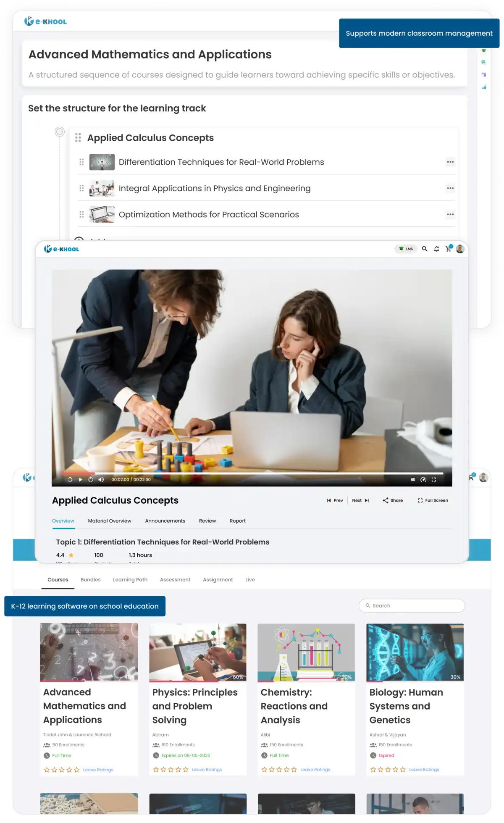
Task: Click thumbnail of Optimization Methods lesson
Action: (102, 214)
